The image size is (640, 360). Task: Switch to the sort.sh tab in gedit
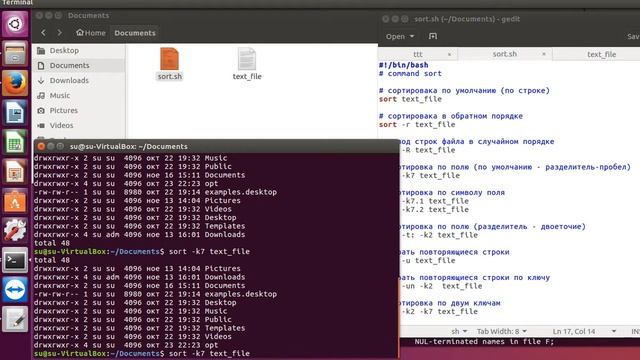[504, 54]
